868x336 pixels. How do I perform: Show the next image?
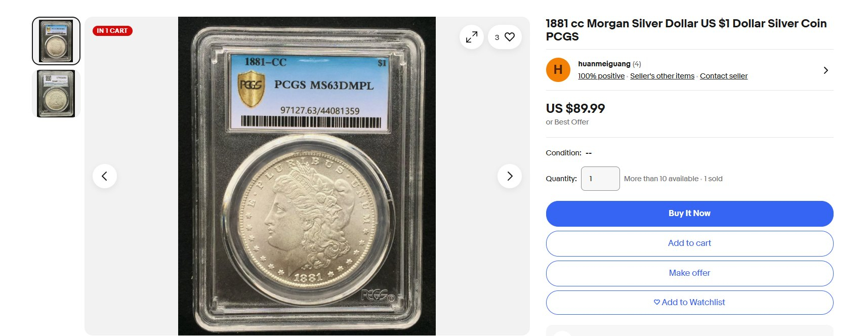point(510,176)
